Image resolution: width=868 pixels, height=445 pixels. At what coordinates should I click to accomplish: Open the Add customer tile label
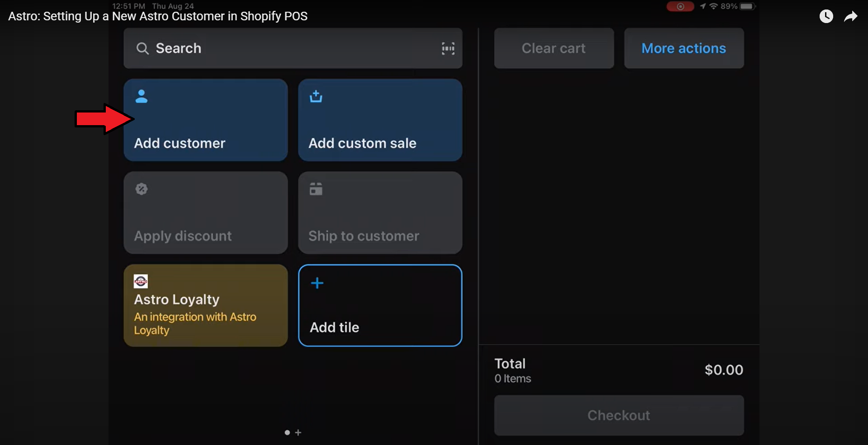[179, 143]
